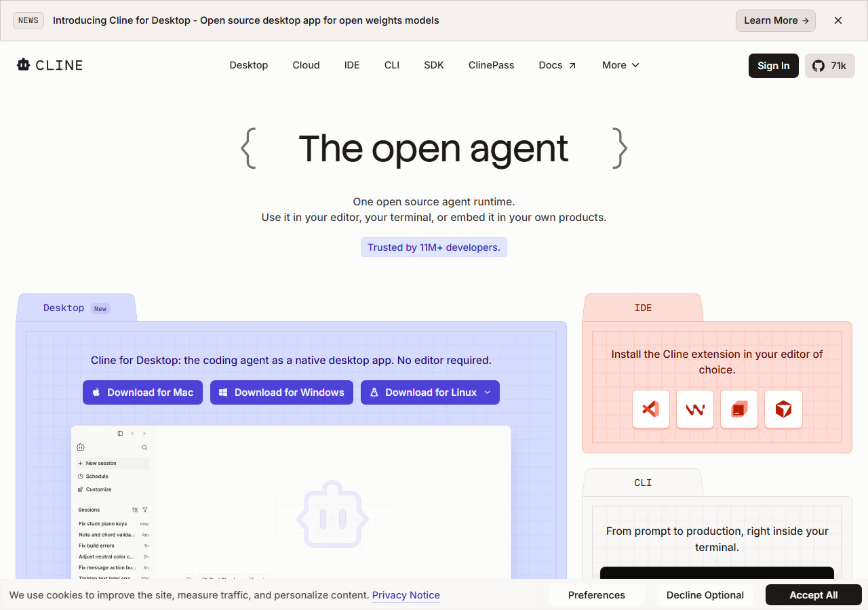Click the Cline robot logo in the header
This screenshot has width=868, height=610.
(50, 65)
